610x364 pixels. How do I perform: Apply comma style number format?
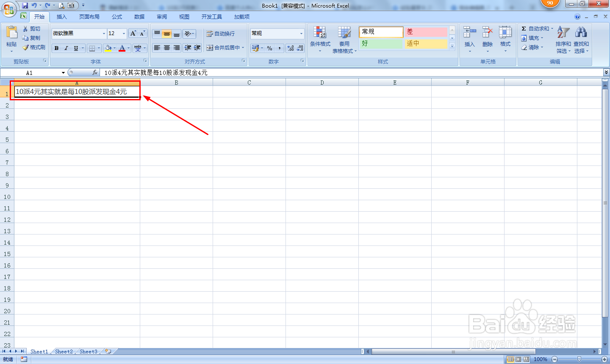[280, 48]
